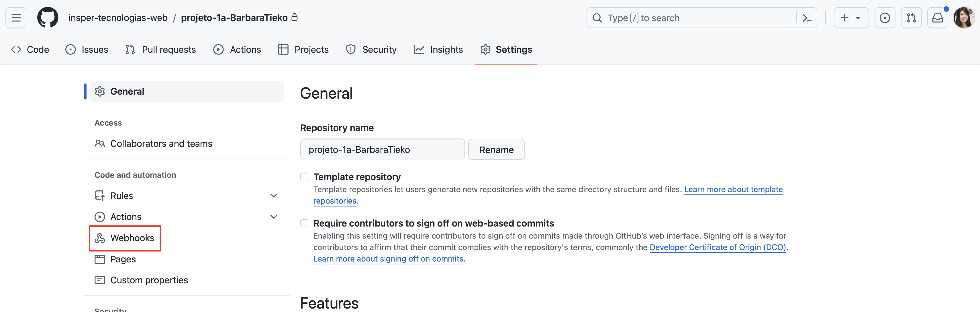Viewport: 980px width, 312px height.
Task: Open the notifications inbox
Action: (x=937, y=18)
